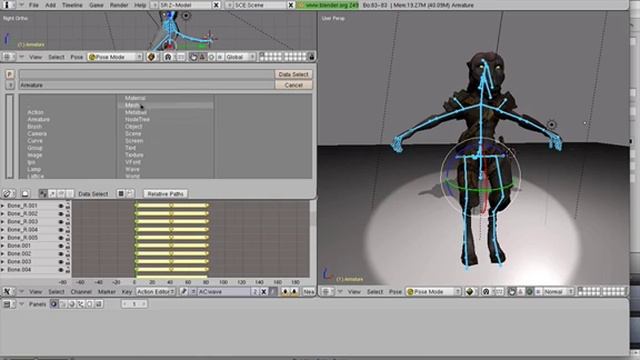Image resolution: width=640 pixels, height=360 pixels.
Task: Toggle visibility eye for Bone.003 channel
Action: point(61,262)
